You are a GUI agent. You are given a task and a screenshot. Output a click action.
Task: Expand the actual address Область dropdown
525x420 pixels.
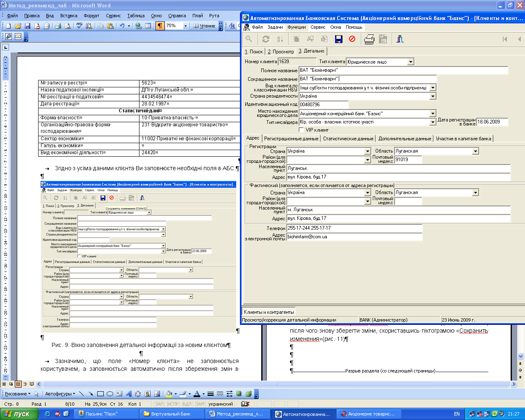coord(475,193)
